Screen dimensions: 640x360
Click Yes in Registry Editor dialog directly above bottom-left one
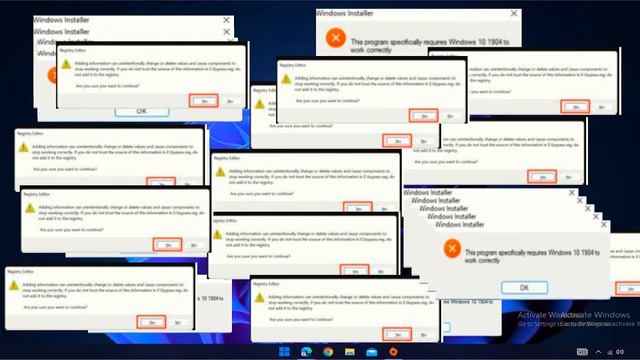click(167, 244)
